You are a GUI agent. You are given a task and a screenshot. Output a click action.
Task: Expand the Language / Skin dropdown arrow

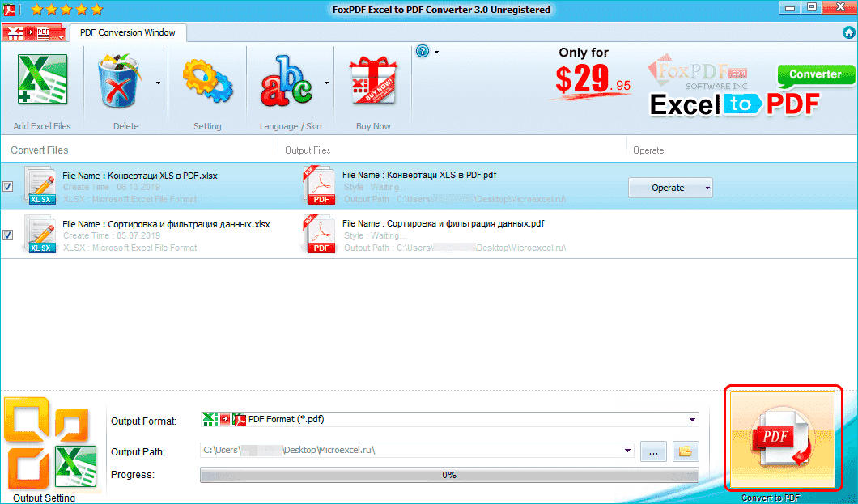tap(326, 83)
